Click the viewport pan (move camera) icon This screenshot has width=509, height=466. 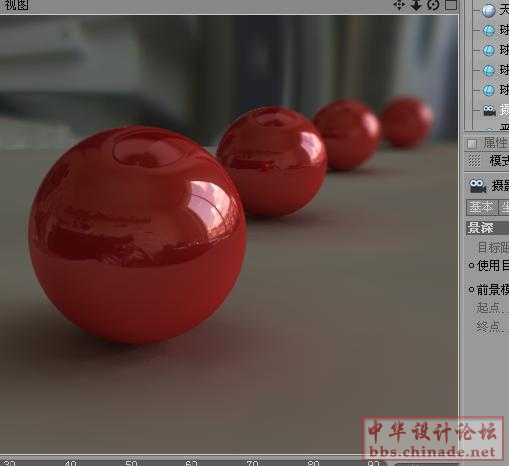pyautogui.click(x=399, y=5)
